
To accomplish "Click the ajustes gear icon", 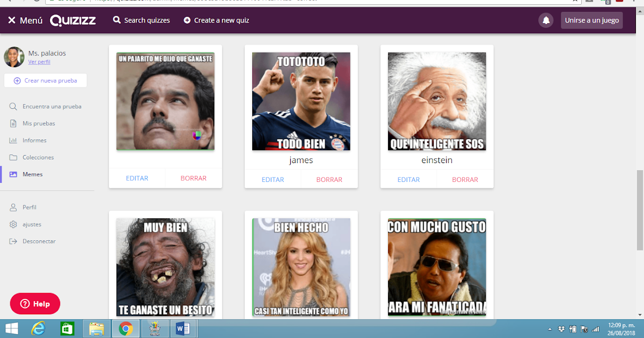I will [x=14, y=224].
